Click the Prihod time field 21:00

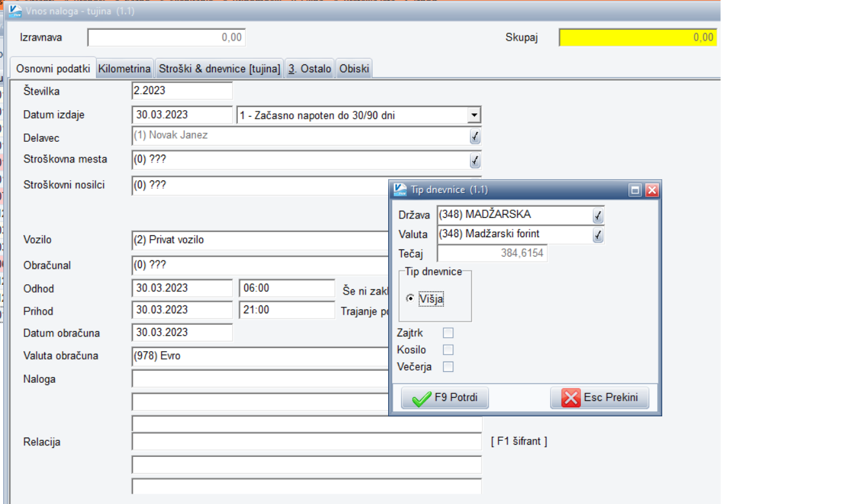287,310
